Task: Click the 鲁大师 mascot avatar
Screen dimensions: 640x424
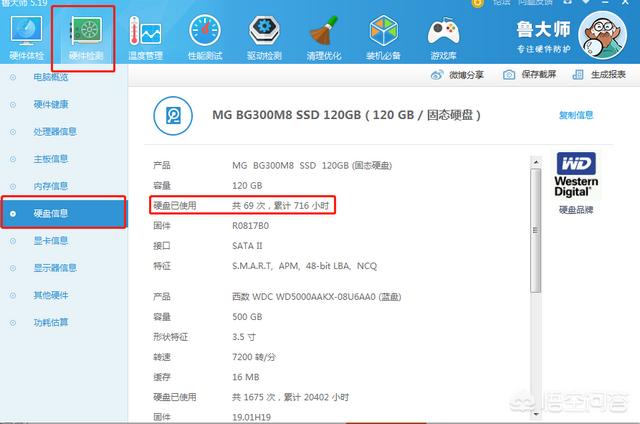Action: pos(602,36)
